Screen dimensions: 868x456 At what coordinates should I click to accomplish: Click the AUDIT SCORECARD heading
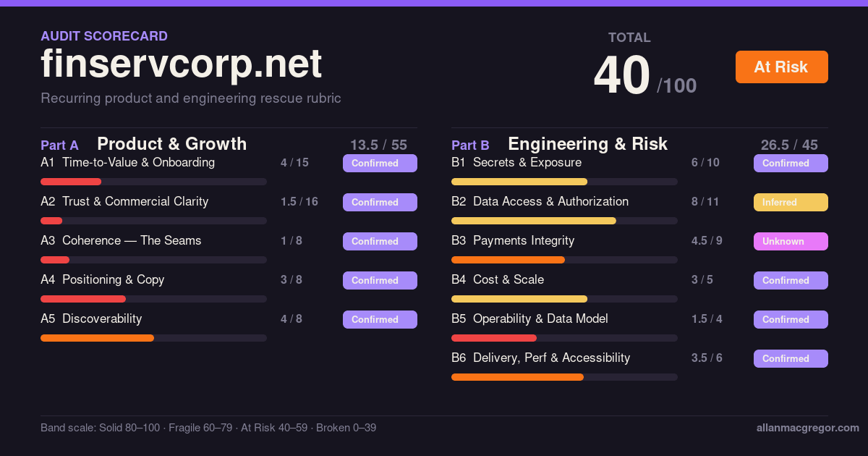[x=104, y=36]
